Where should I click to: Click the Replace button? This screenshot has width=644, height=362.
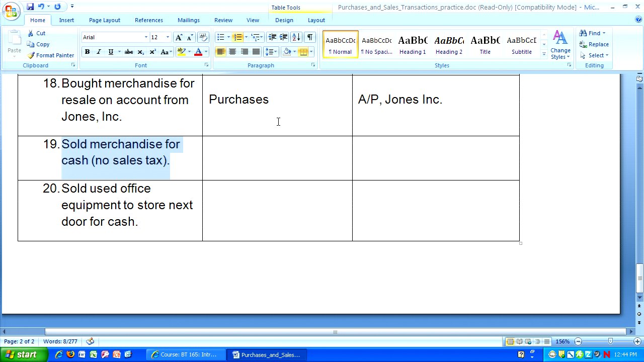click(594, 44)
